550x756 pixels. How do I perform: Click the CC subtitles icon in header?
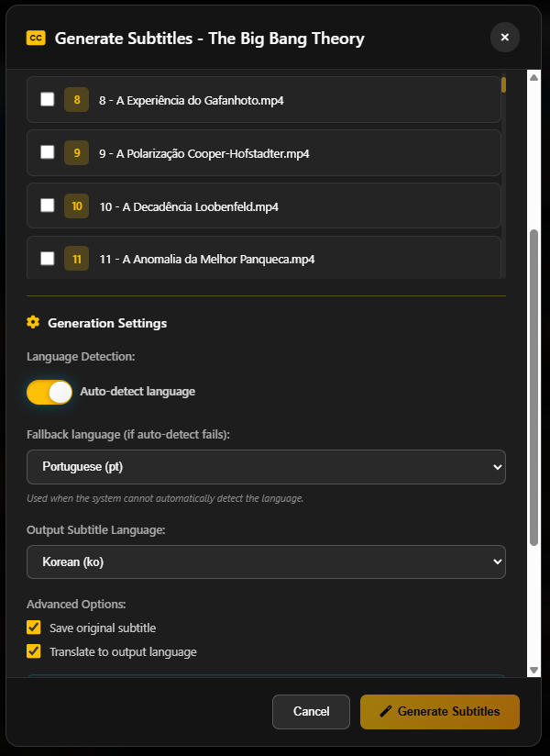pos(36,39)
